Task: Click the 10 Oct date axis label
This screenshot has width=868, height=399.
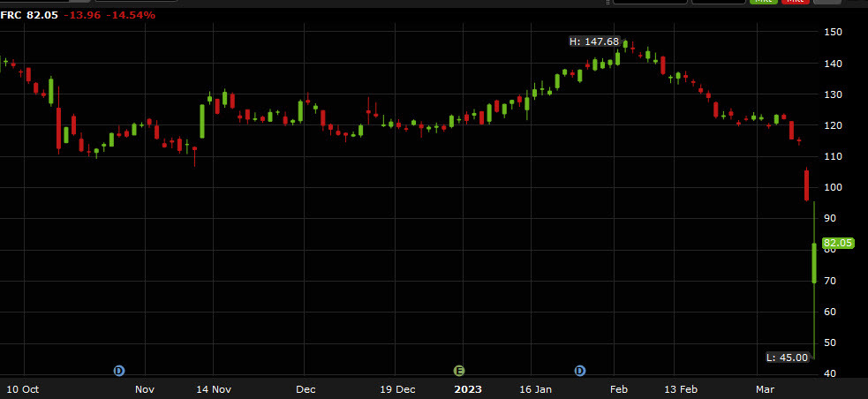Action: click(x=22, y=389)
